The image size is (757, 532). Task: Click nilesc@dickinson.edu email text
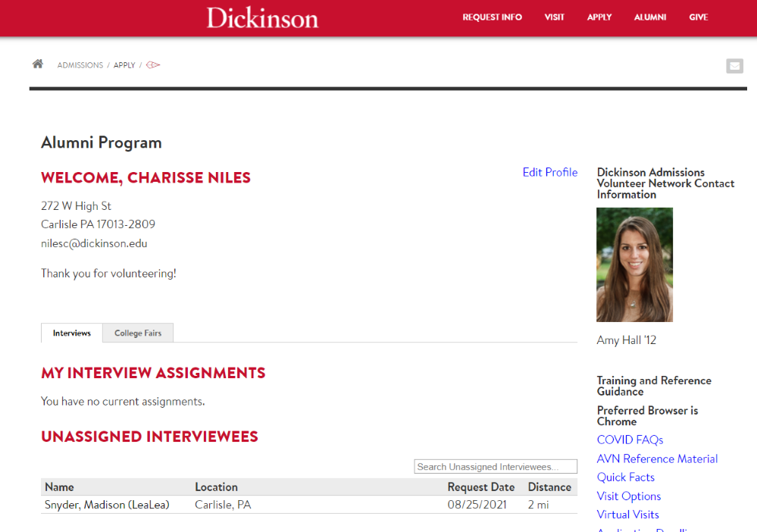pyautogui.click(x=94, y=243)
